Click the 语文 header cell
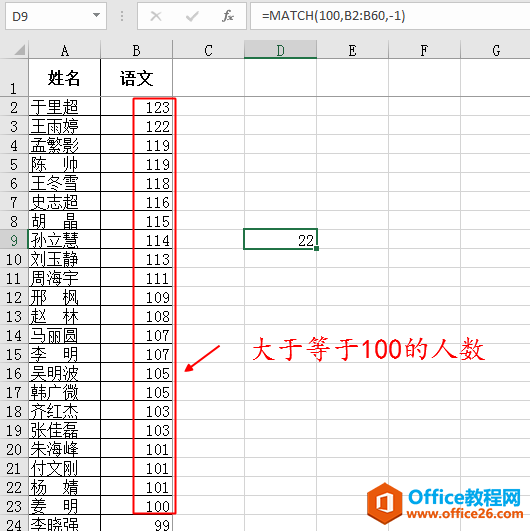Screen dimensions: 530x531 (136, 78)
